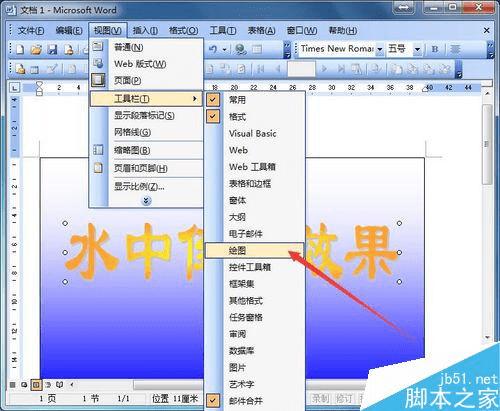Viewport: 500px width, 411px height.
Task: Click the vertical scrollbar thumb
Action: click(x=487, y=143)
